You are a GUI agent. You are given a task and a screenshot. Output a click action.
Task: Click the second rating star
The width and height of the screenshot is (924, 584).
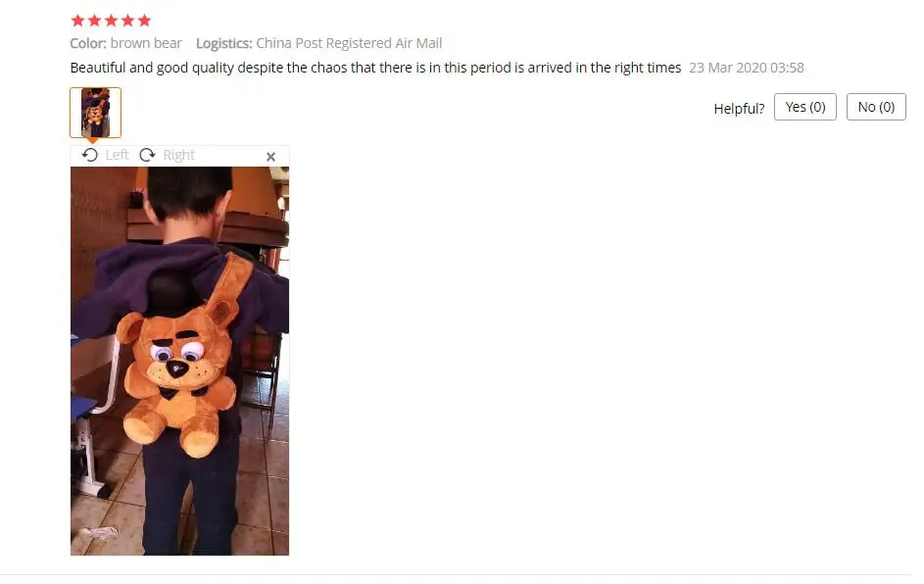click(94, 21)
